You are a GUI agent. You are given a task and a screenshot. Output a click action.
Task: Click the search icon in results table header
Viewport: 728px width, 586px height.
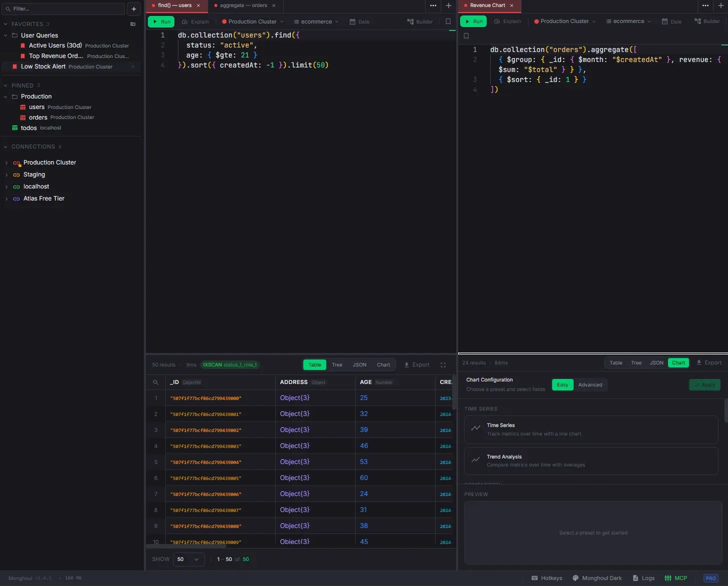(x=156, y=382)
